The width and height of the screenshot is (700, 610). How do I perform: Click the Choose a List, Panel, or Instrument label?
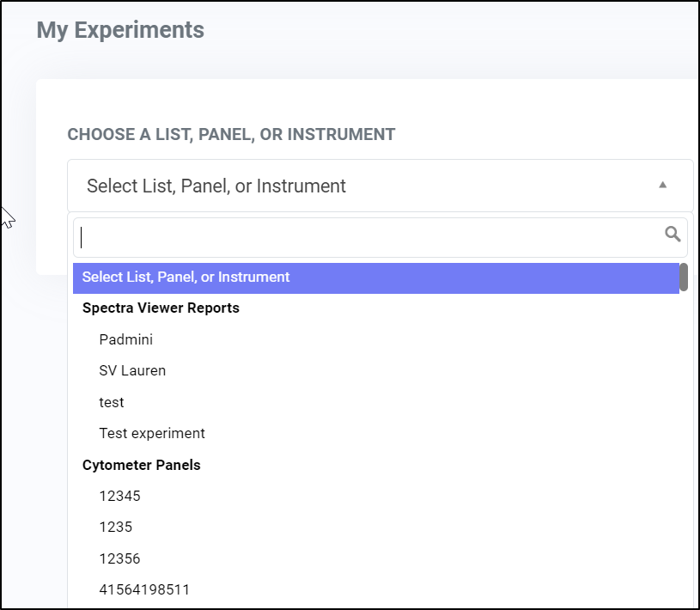click(x=231, y=134)
